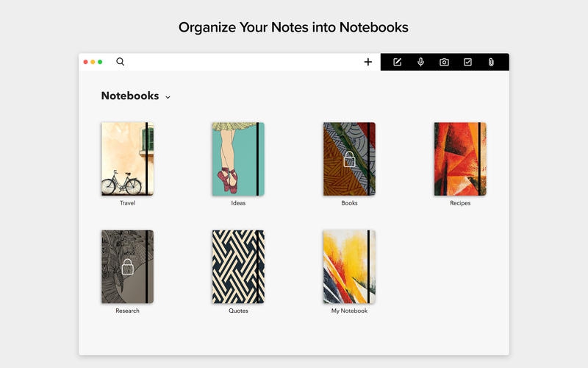Select the Recipes notebook label
Screen dimensions: 588x368
pos(460,203)
